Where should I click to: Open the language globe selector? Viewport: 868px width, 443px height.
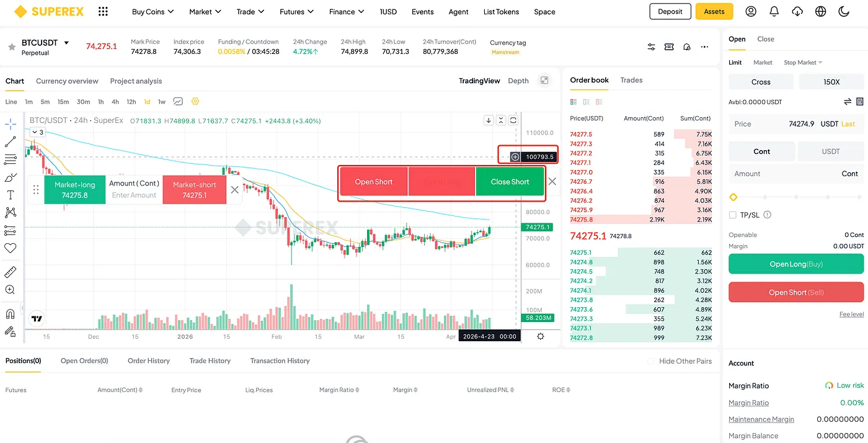(821, 11)
